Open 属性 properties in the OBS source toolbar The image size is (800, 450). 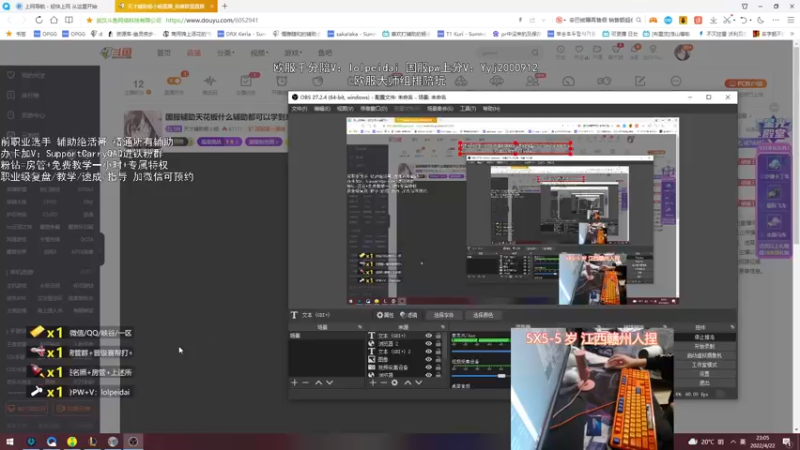385,315
